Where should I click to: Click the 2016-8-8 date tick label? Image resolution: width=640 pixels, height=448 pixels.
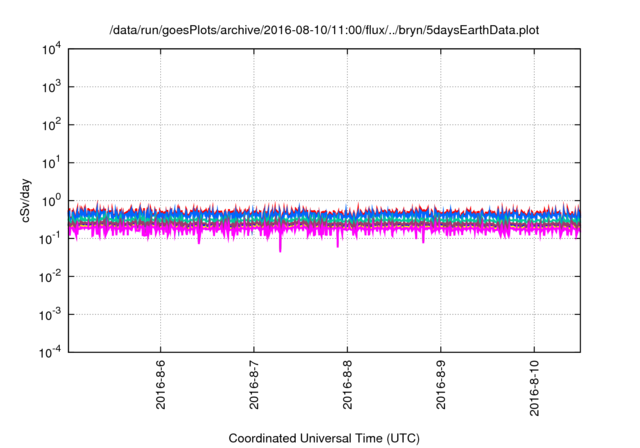pos(347,384)
